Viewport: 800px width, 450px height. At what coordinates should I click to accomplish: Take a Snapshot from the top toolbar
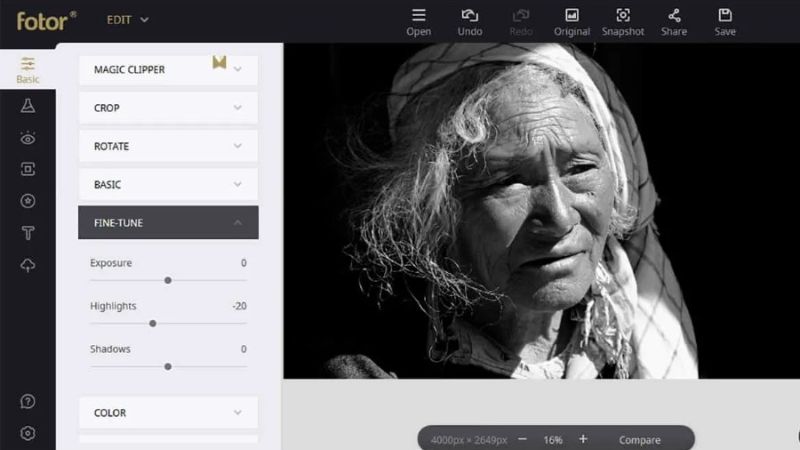[x=623, y=21]
